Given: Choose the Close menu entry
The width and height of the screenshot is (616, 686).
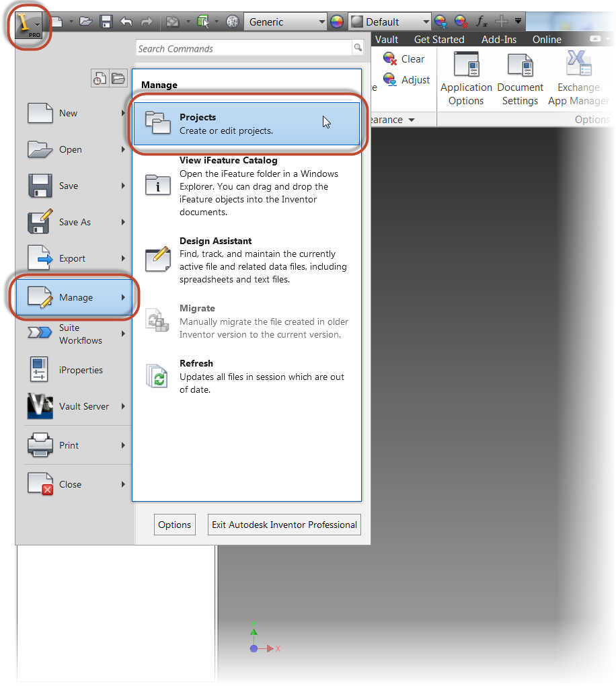Looking at the screenshot, I should coord(75,484).
